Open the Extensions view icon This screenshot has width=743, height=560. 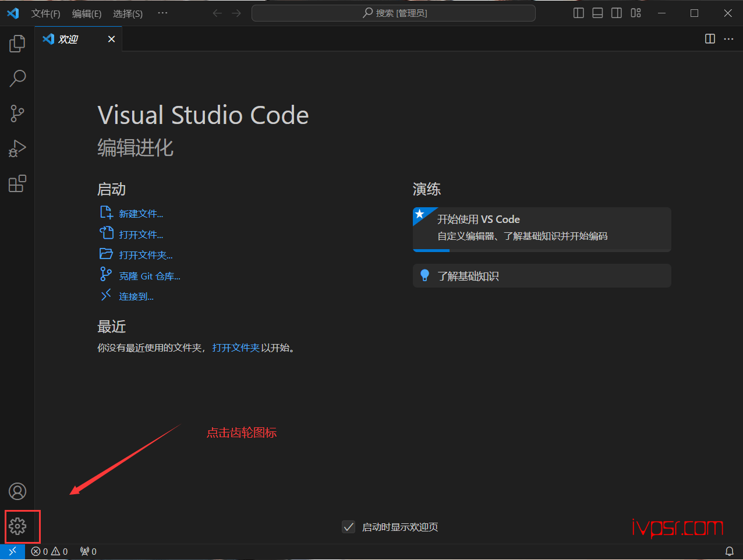[17, 184]
